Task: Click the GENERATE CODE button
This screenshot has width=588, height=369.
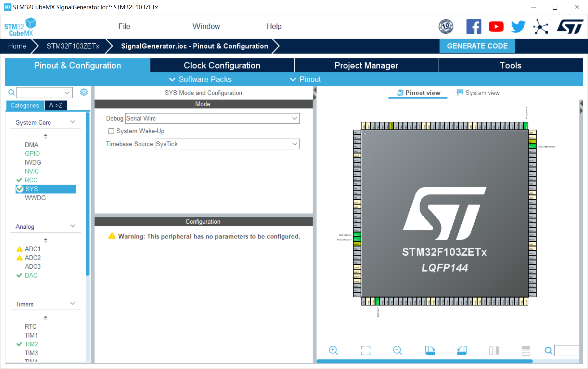Action: pos(477,46)
